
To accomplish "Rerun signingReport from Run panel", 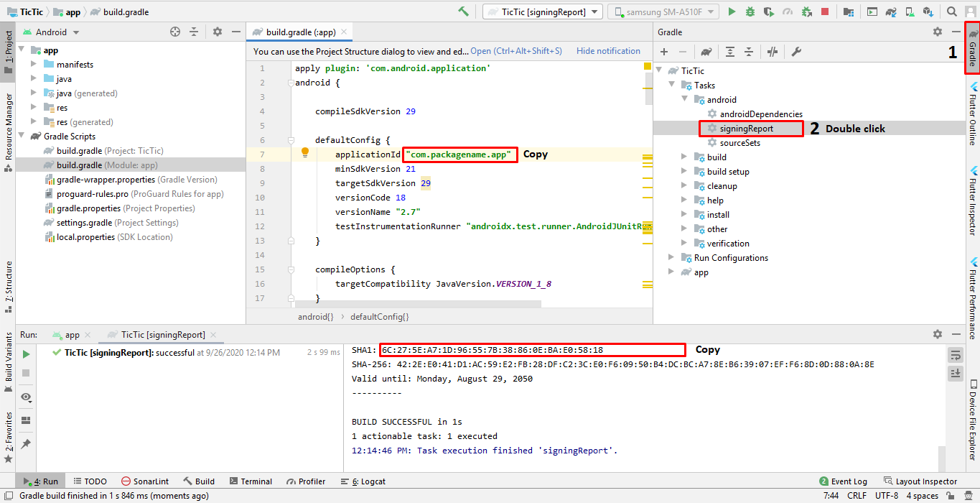I will (26, 354).
